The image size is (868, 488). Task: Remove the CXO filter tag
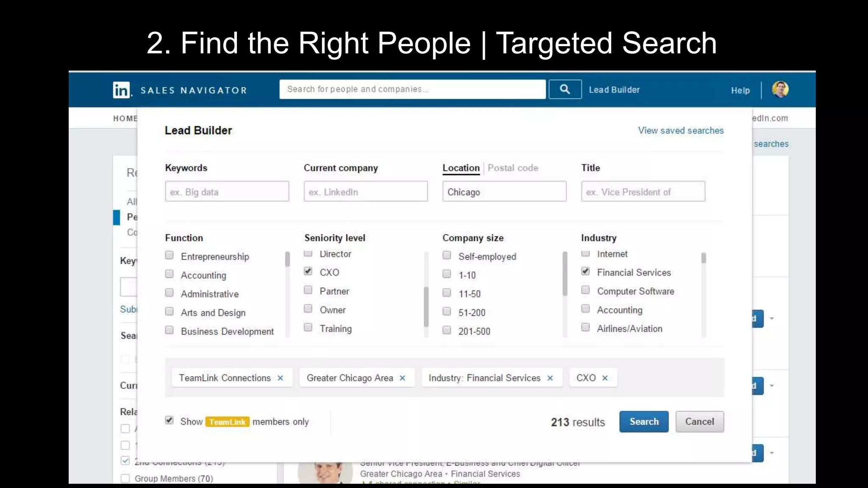pos(605,378)
